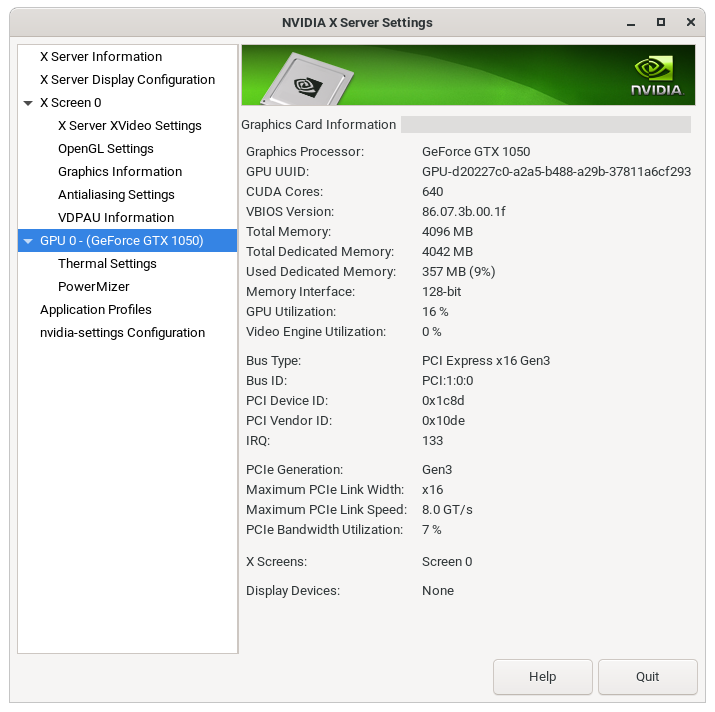
Task: Maximize the NVIDIA settings window
Action: click(x=661, y=22)
